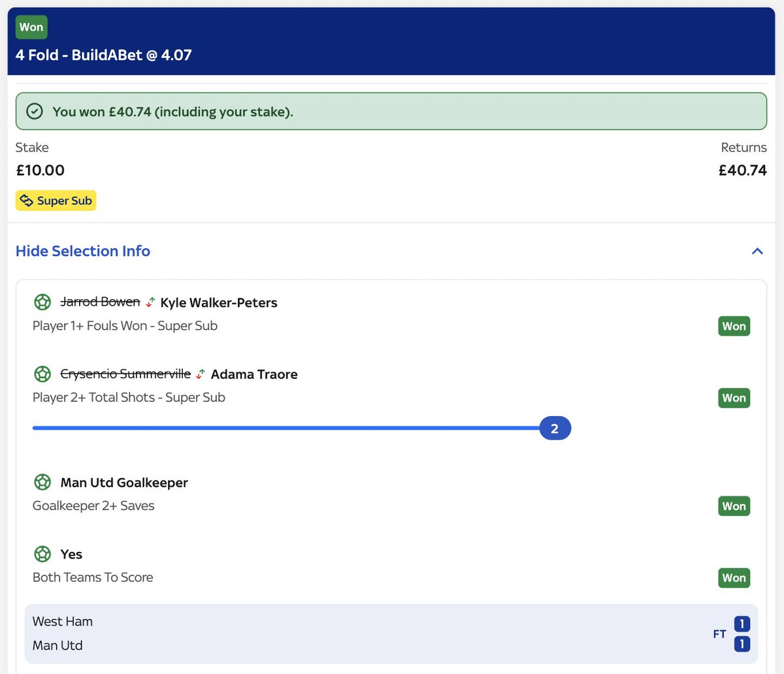
Task: Click the £10.00 stake amount
Action: 41,170
